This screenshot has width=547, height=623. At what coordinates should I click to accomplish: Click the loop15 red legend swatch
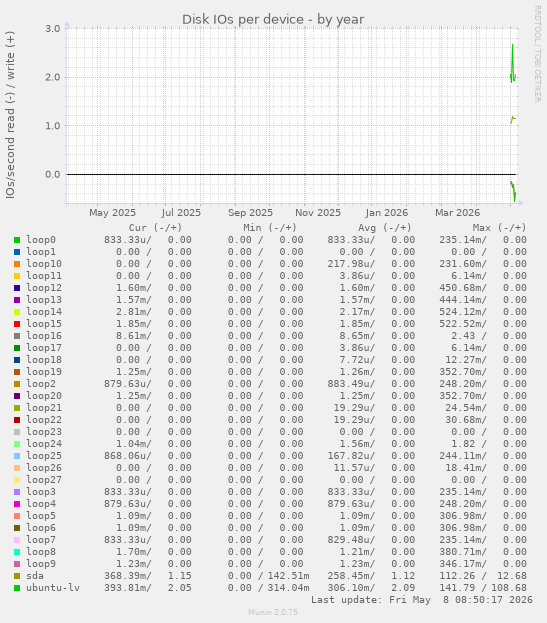(17, 324)
